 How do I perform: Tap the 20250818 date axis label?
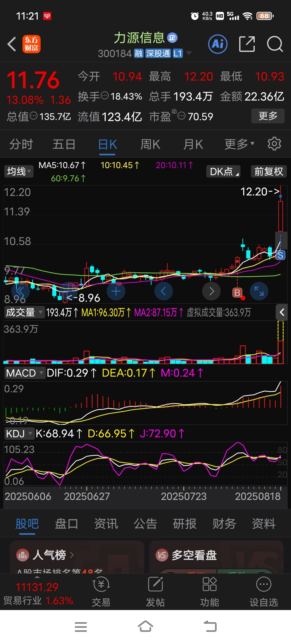click(x=258, y=496)
